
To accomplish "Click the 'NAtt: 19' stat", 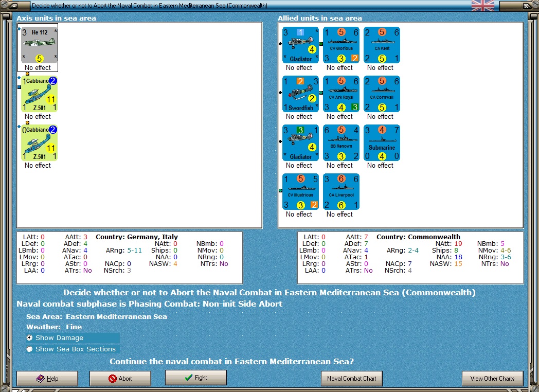I will [x=448, y=243].
